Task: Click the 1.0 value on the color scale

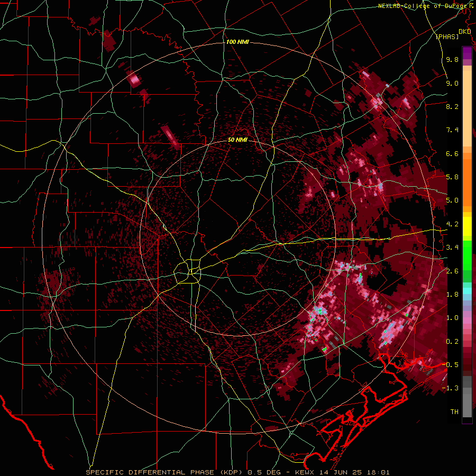Action: 452,318
